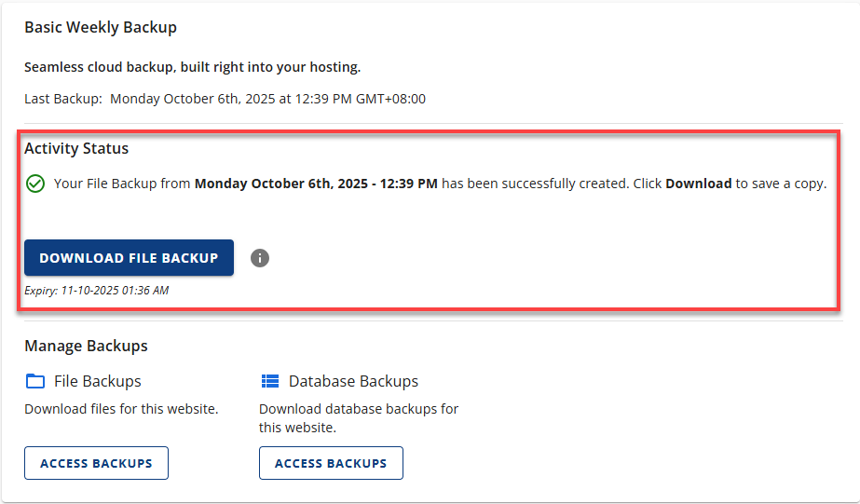Viewport: 860px width, 504px height.
Task: Click the Basic Weekly Backup heading
Action: [101, 27]
